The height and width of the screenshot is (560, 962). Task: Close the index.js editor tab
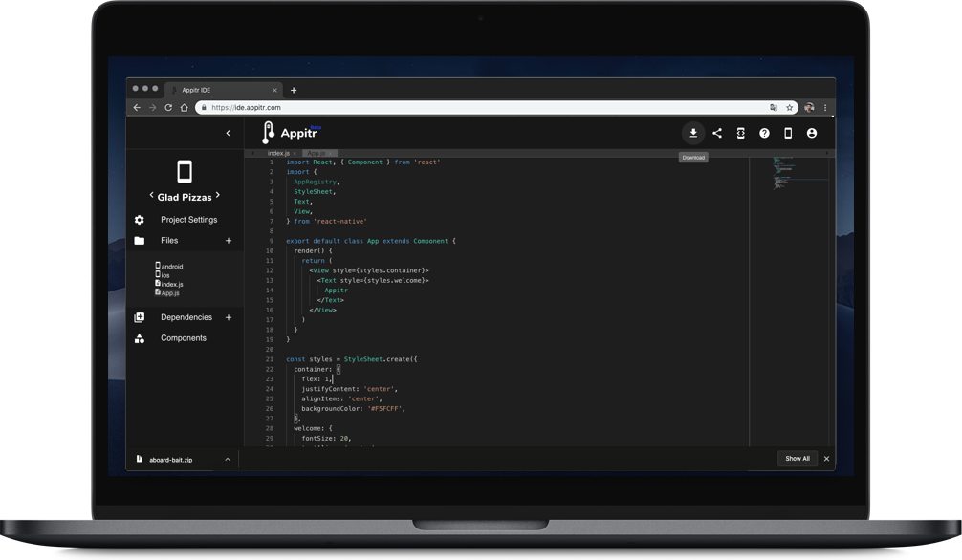click(295, 153)
